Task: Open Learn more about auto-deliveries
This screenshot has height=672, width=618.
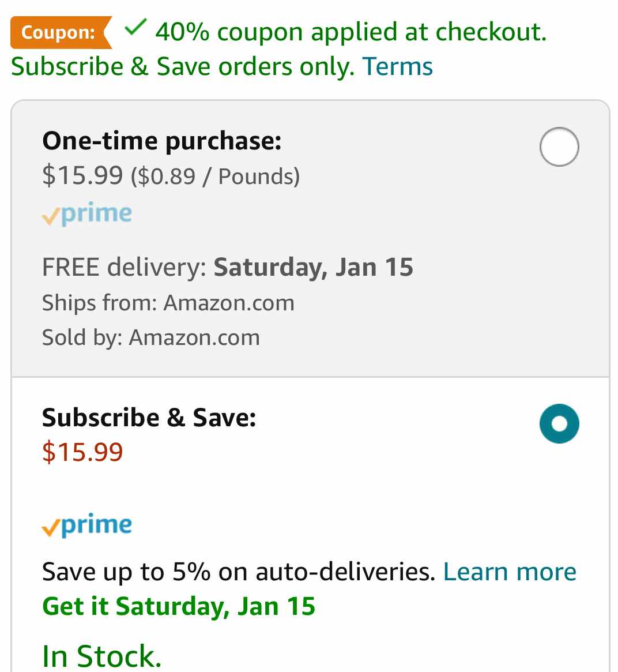Action: [510, 572]
